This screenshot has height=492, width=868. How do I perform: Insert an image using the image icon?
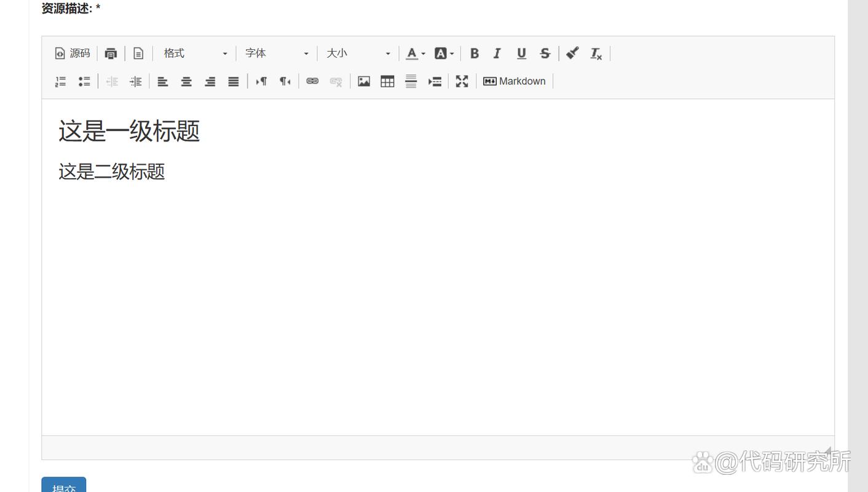(364, 81)
